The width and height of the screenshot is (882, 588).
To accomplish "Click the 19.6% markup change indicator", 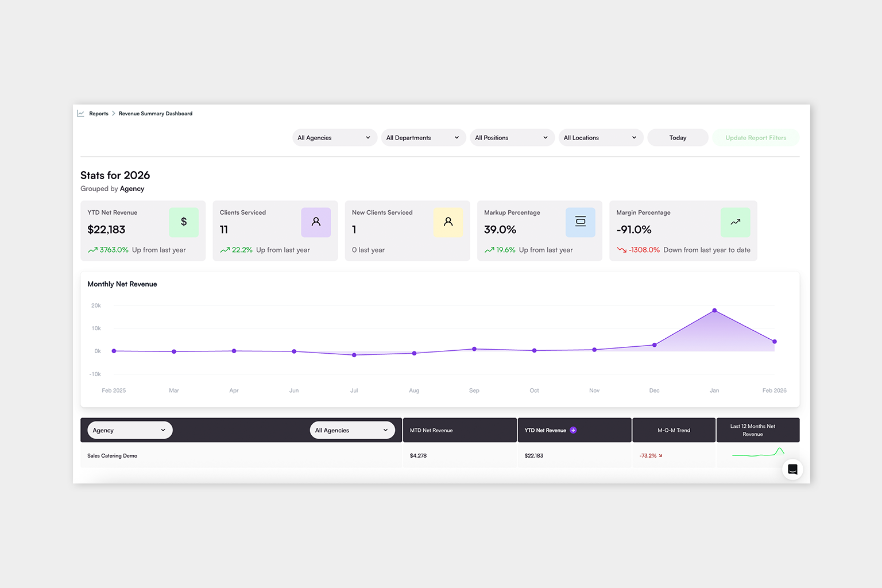I will (x=500, y=250).
